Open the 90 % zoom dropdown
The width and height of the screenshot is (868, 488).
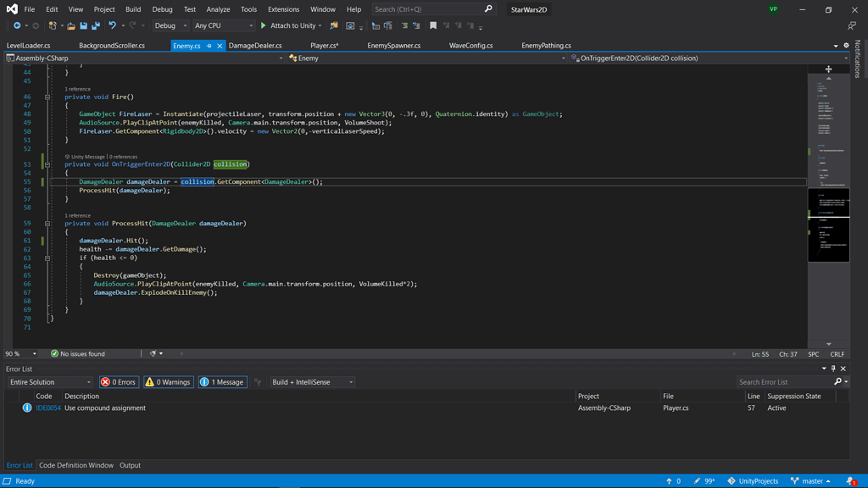20,353
